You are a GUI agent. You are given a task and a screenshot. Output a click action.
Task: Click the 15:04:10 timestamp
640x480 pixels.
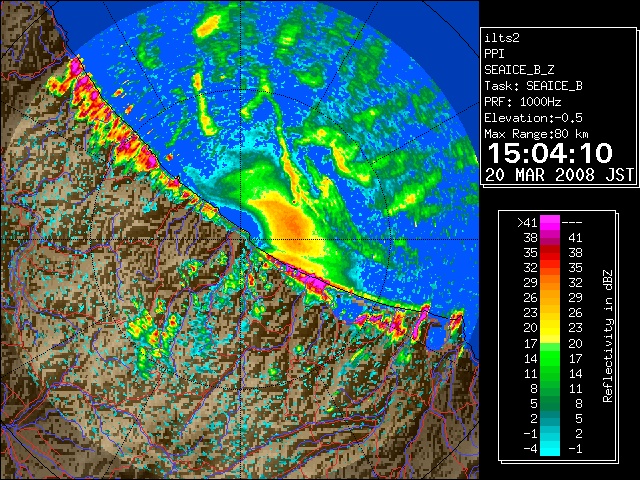(550, 153)
